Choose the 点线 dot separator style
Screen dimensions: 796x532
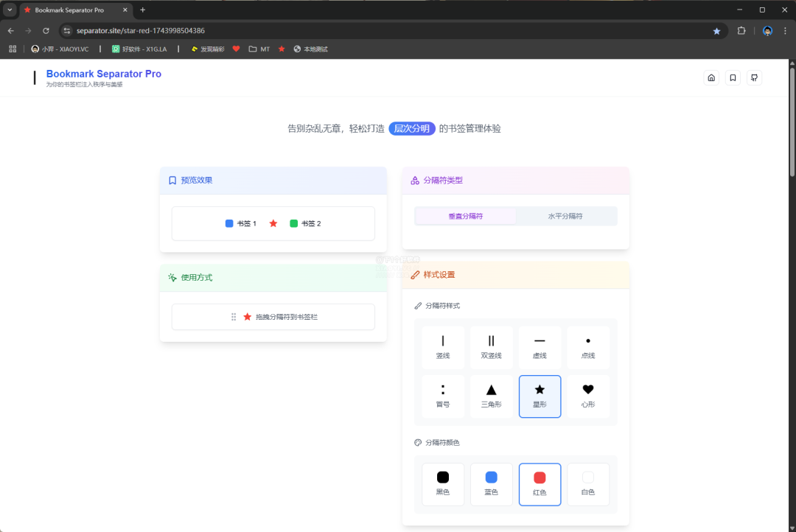pos(588,347)
